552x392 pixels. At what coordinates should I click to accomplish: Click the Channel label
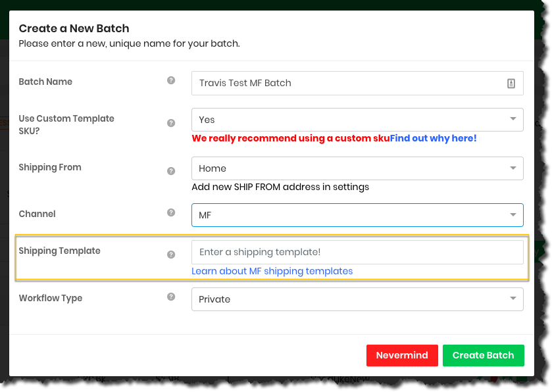tap(37, 214)
